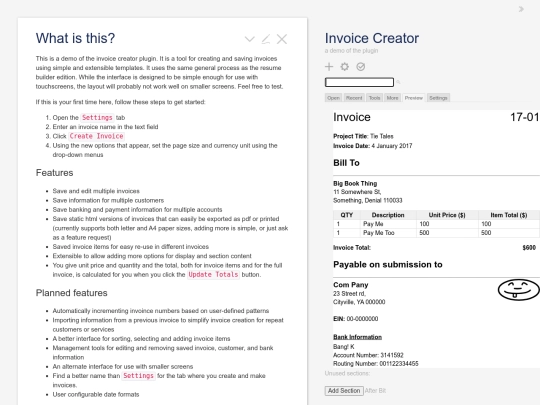Click the "Save information for multiple customers" bullet

click(x=108, y=200)
